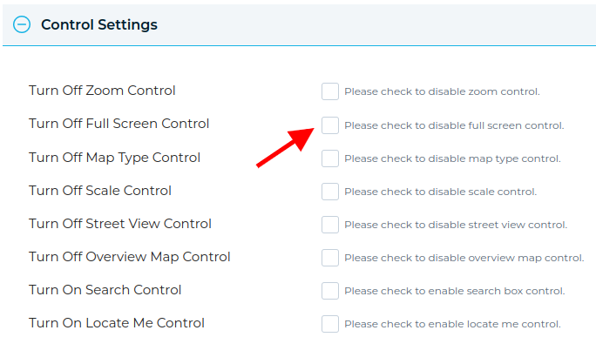Click the Turn Off Full Screen Control label
This screenshot has height=364, width=596.
119,124
